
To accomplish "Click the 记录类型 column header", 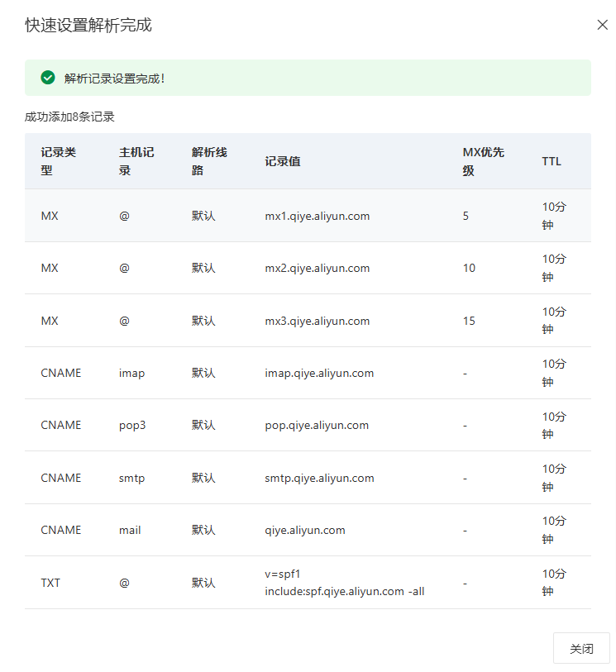I will click(59, 161).
